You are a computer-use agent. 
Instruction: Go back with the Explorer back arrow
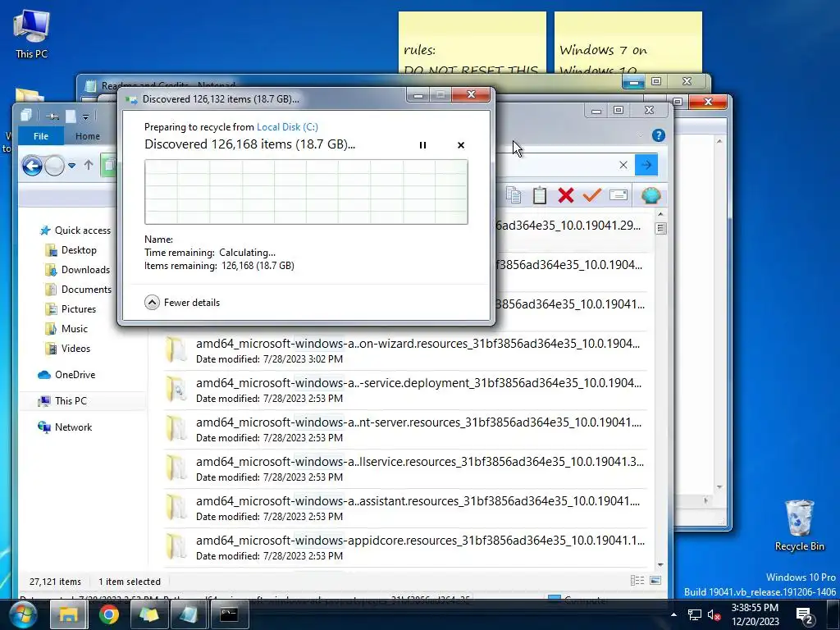32,166
